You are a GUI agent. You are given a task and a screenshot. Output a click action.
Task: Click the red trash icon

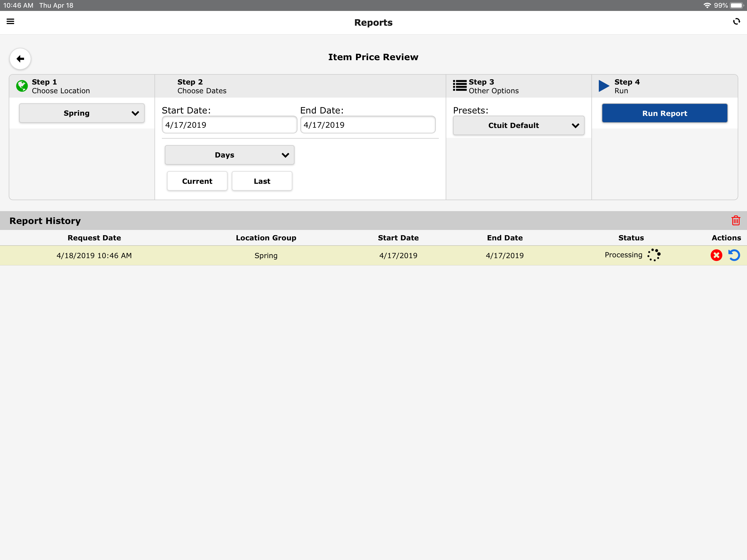tap(736, 221)
